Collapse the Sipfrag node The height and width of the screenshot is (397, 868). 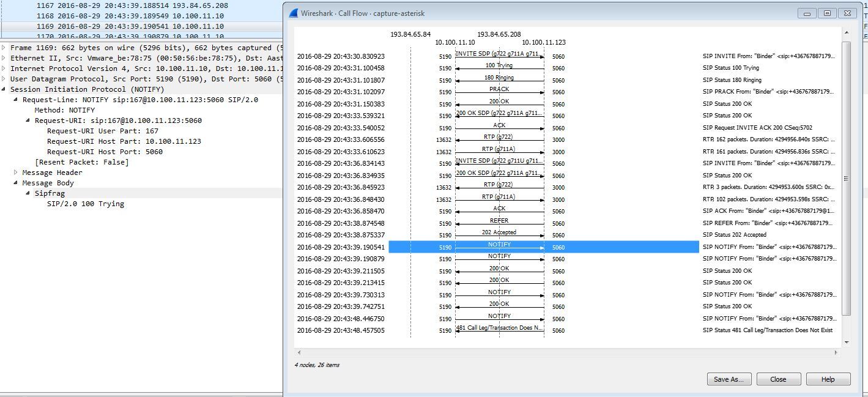(x=29, y=193)
